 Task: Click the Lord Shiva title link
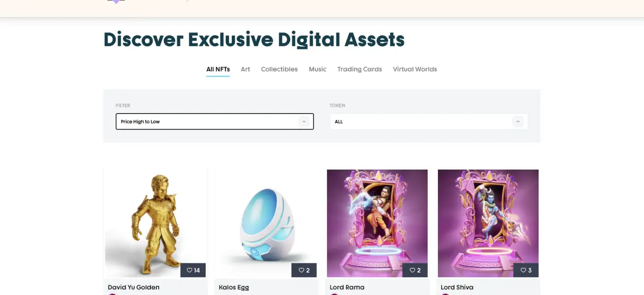coord(457,287)
